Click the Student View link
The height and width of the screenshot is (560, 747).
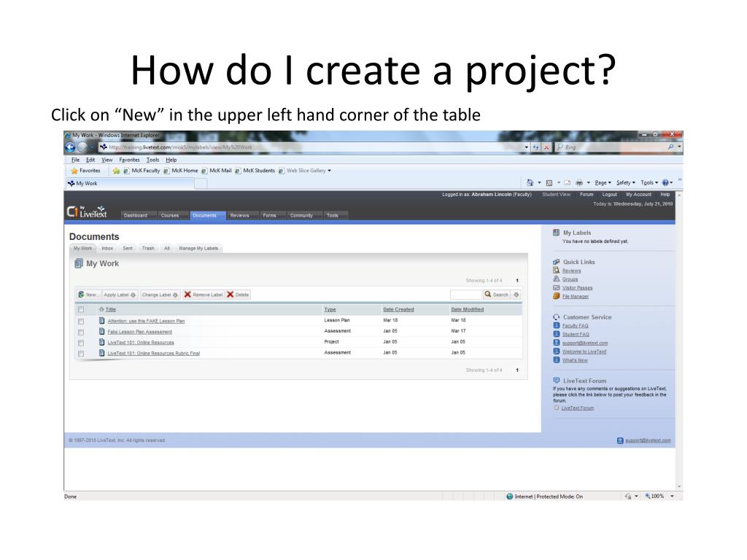pos(556,194)
